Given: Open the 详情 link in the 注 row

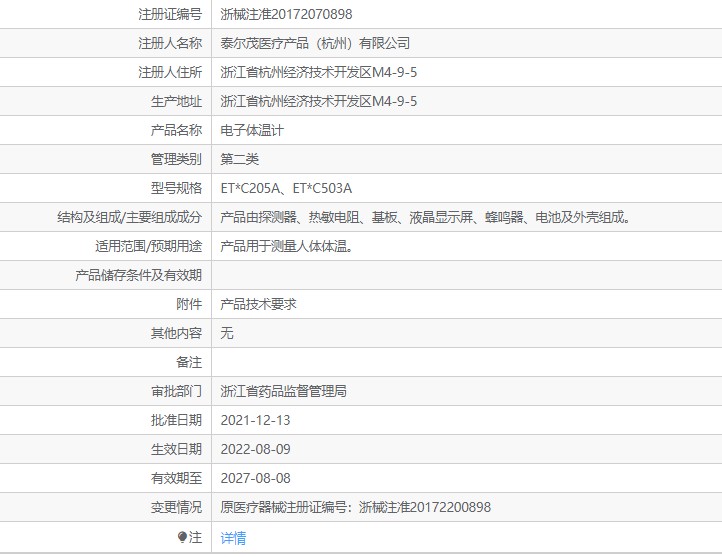Looking at the screenshot, I should pos(233,538).
